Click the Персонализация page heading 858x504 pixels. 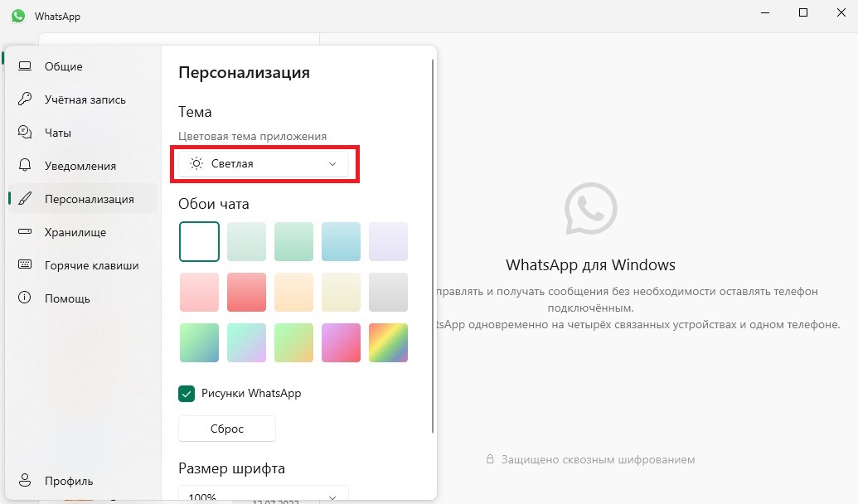click(x=244, y=72)
